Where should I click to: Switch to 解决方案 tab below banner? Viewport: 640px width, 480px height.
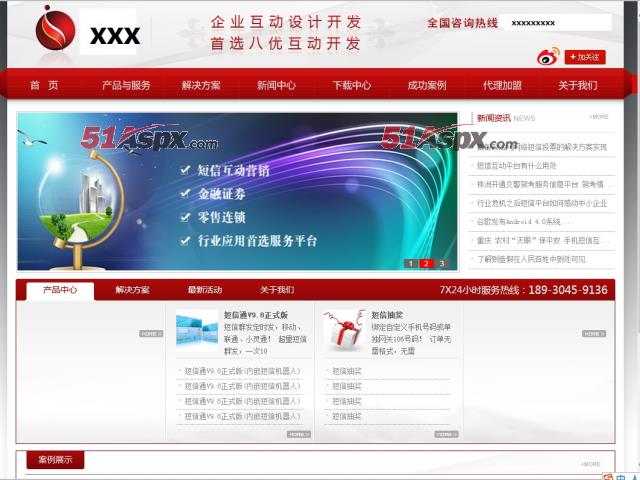click(132, 290)
